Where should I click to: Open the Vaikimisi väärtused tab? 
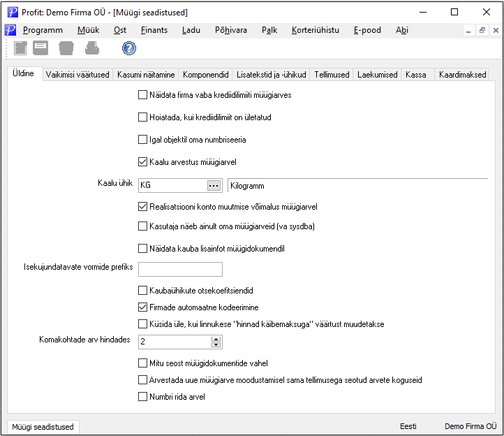click(77, 75)
